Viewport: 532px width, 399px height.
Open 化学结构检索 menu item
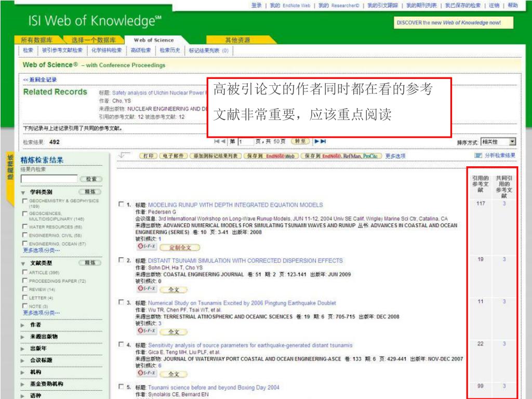click(x=107, y=50)
